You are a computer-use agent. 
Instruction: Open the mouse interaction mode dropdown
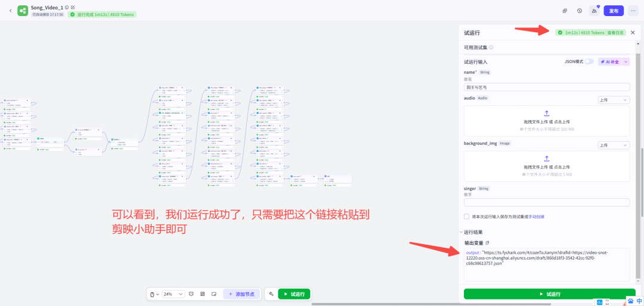point(153,294)
